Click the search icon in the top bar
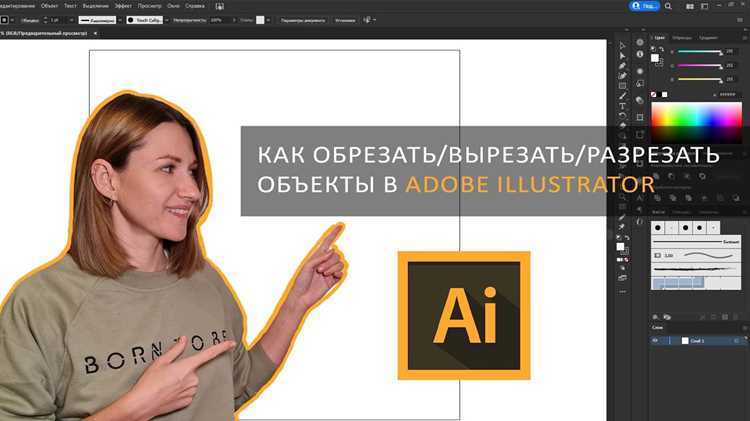The height and width of the screenshot is (421, 750). [668, 6]
